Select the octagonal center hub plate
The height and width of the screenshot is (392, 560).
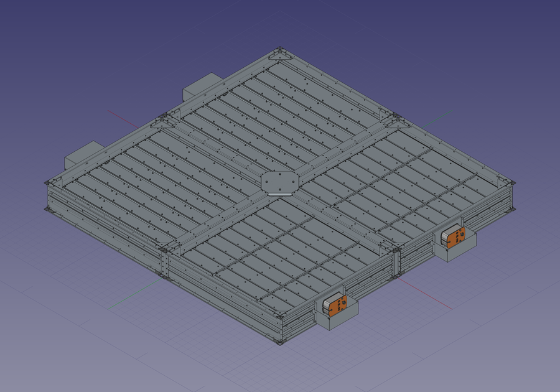tap(279, 182)
